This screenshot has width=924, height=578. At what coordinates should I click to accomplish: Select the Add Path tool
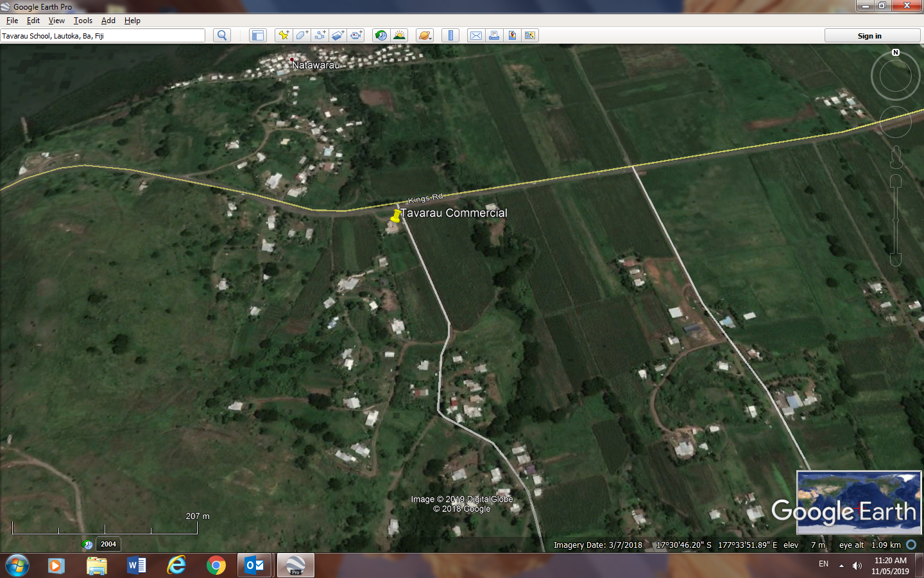tap(320, 35)
